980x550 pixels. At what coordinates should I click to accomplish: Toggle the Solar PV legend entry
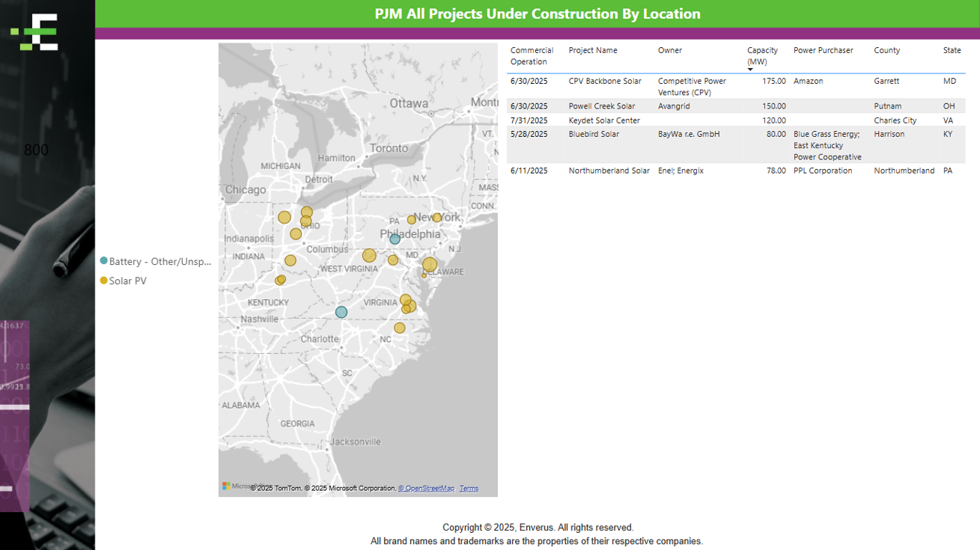click(127, 281)
